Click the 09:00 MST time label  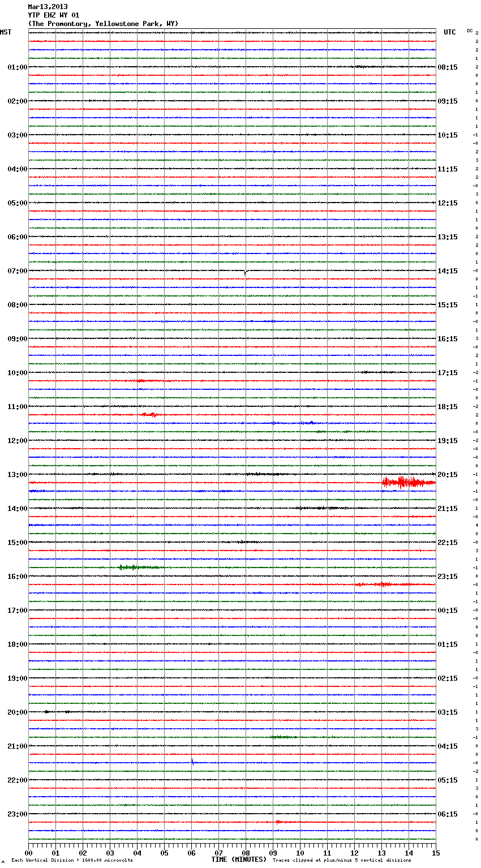(18, 339)
